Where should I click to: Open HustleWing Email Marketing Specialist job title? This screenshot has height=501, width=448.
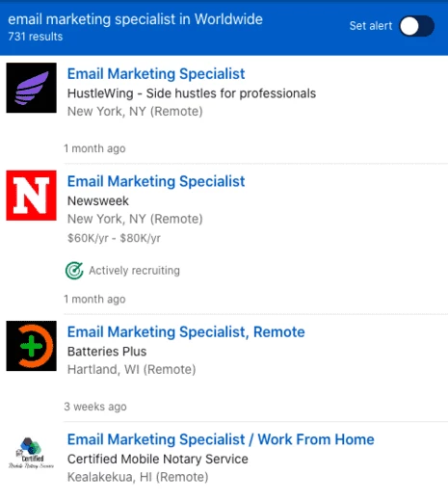pyautogui.click(x=156, y=74)
